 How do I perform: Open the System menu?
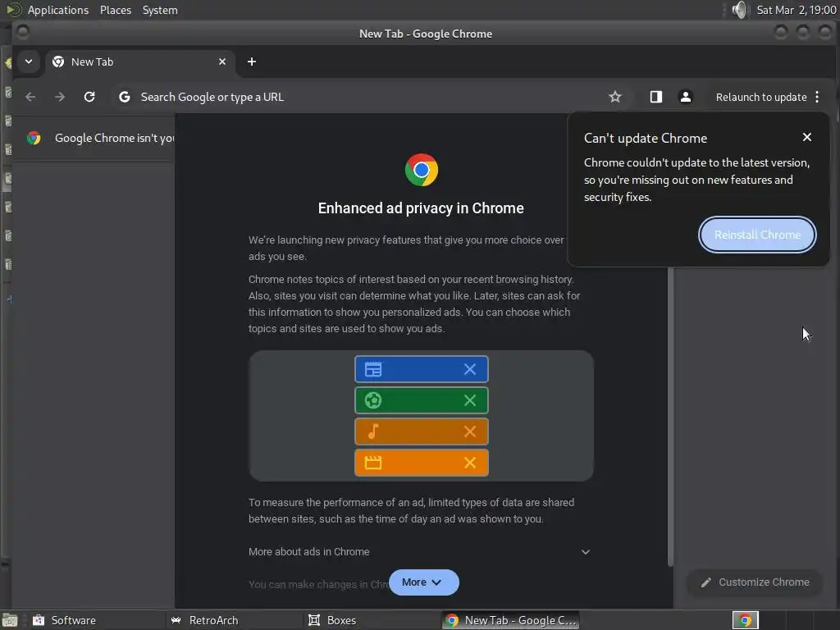(160, 10)
